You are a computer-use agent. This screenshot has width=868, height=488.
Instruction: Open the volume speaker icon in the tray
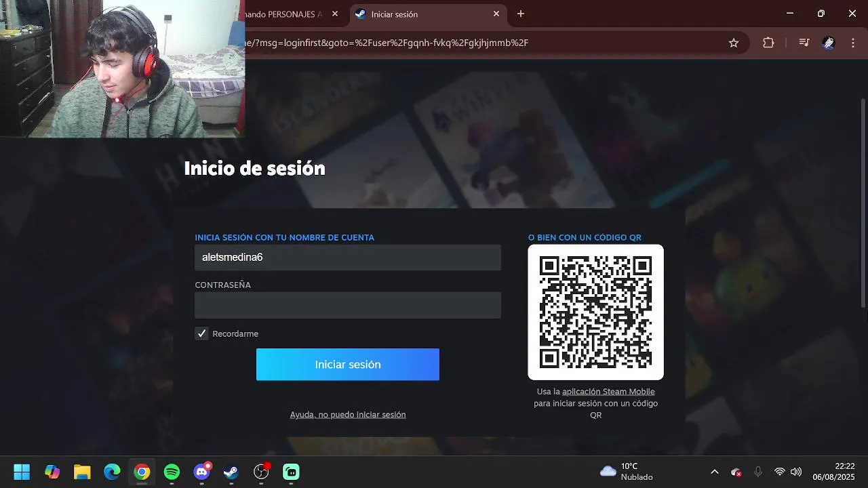click(x=796, y=472)
